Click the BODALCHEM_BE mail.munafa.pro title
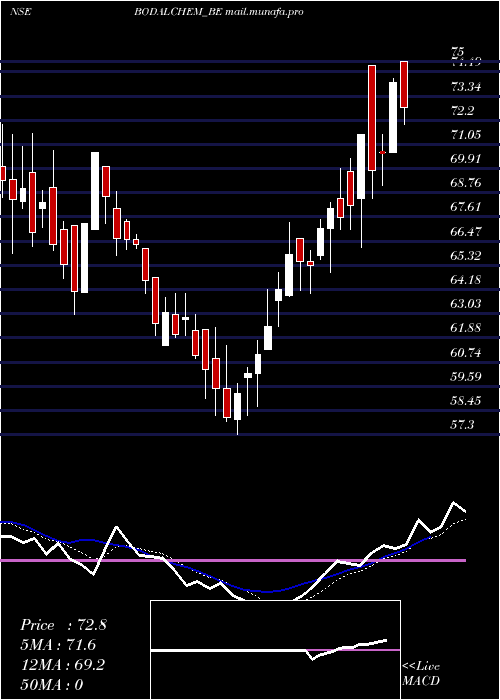Viewport: 500px width, 700px height. pyautogui.click(x=219, y=12)
